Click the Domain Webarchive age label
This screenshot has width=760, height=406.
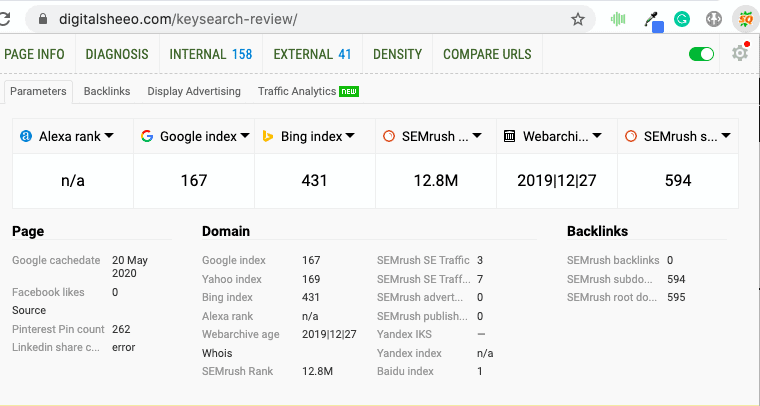pos(241,334)
